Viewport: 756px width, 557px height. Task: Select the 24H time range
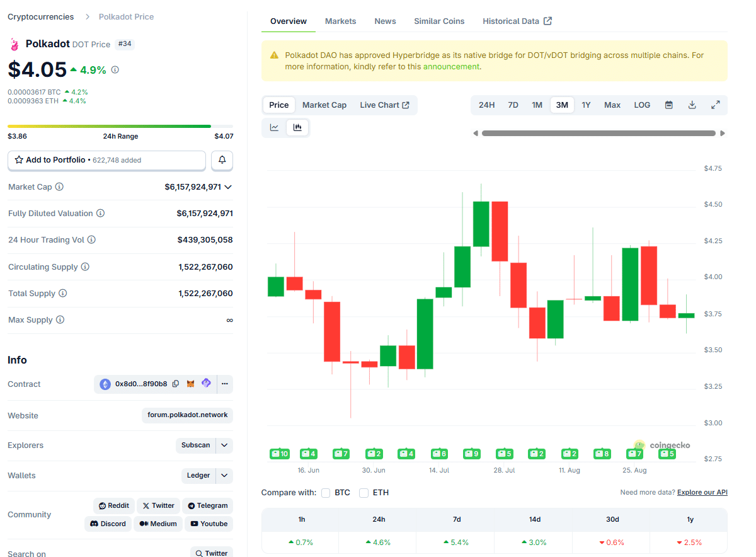click(x=486, y=105)
